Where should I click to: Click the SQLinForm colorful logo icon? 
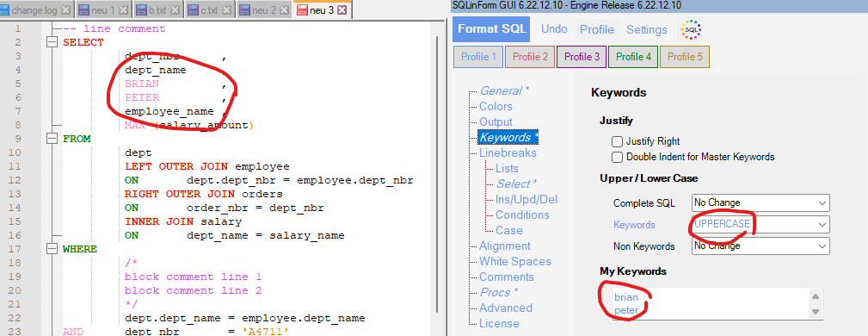click(x=690, y=29)
